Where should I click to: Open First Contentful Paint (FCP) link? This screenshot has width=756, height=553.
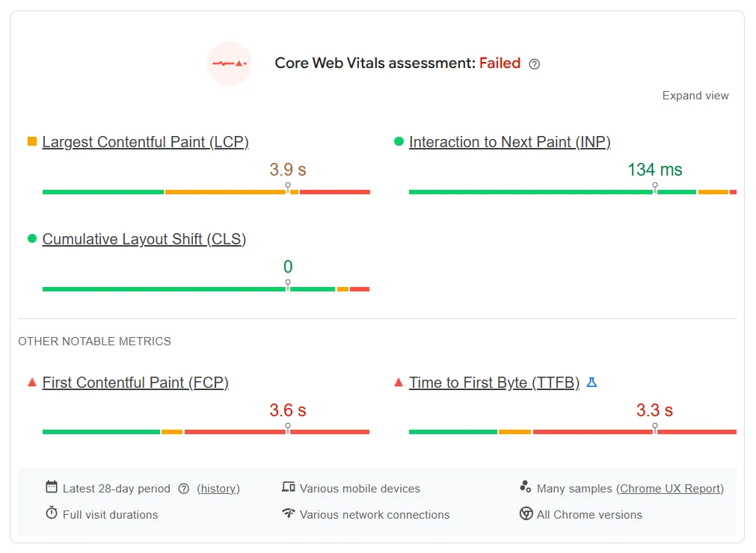pos(135,383)
